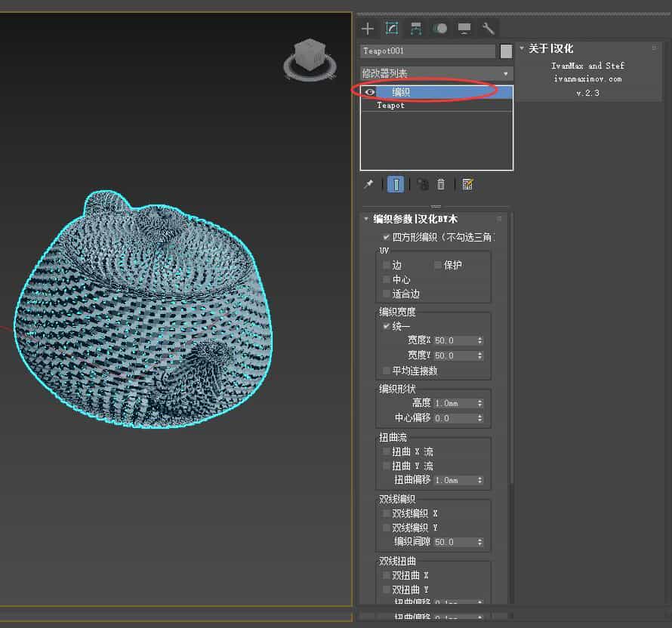Switch to the Modify panel tab
The width and height of the screenshot is (672, 628).
392,29
